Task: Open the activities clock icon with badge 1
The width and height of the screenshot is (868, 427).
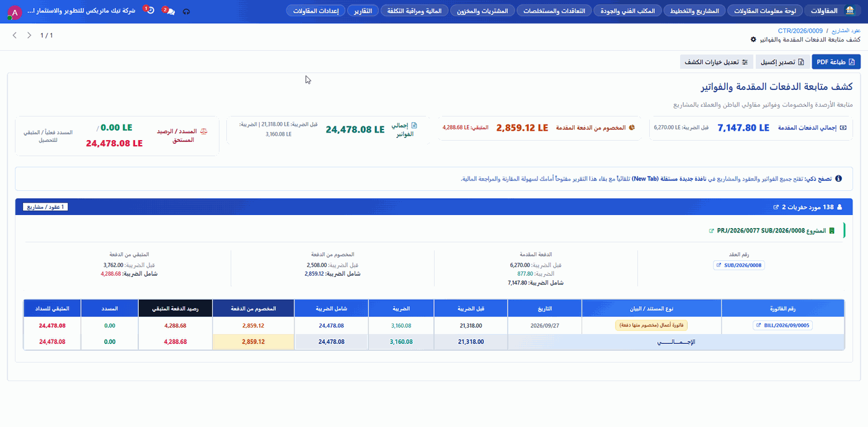Action: point(149,11)
